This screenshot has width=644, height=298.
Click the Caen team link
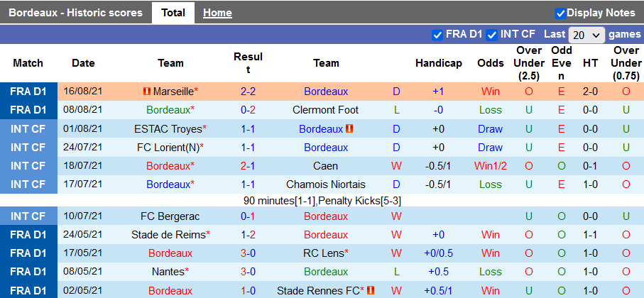326,165
